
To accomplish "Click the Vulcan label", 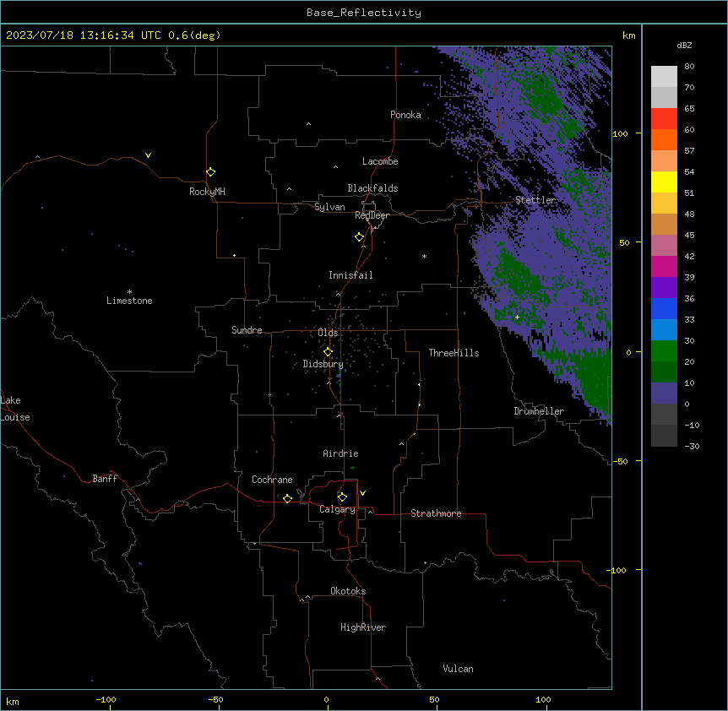I will 459,669.
